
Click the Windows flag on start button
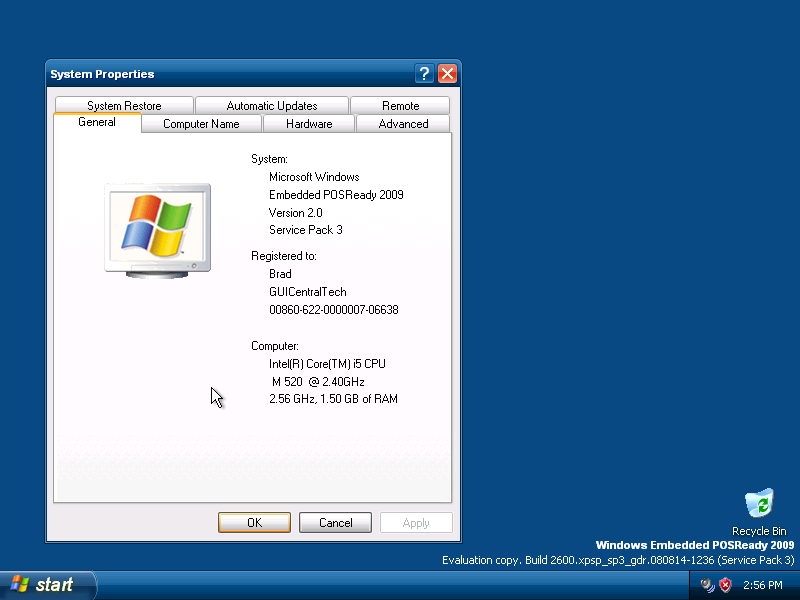tap(20, 584)
